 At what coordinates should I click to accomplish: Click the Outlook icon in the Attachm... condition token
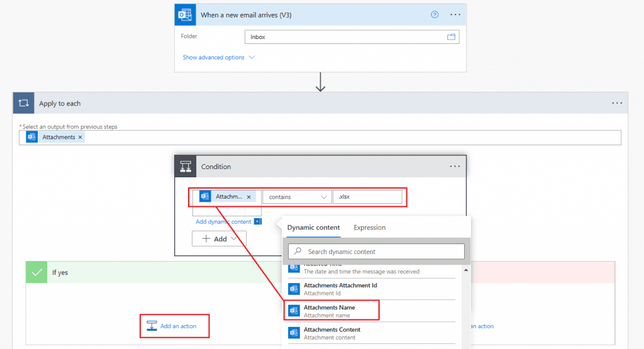click(205, 197)
